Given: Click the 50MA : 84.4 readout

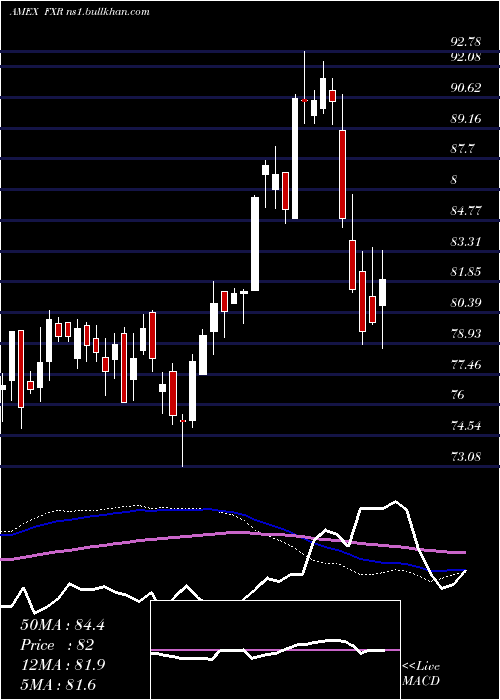Looking at the screenshot, I should point(62,625).
